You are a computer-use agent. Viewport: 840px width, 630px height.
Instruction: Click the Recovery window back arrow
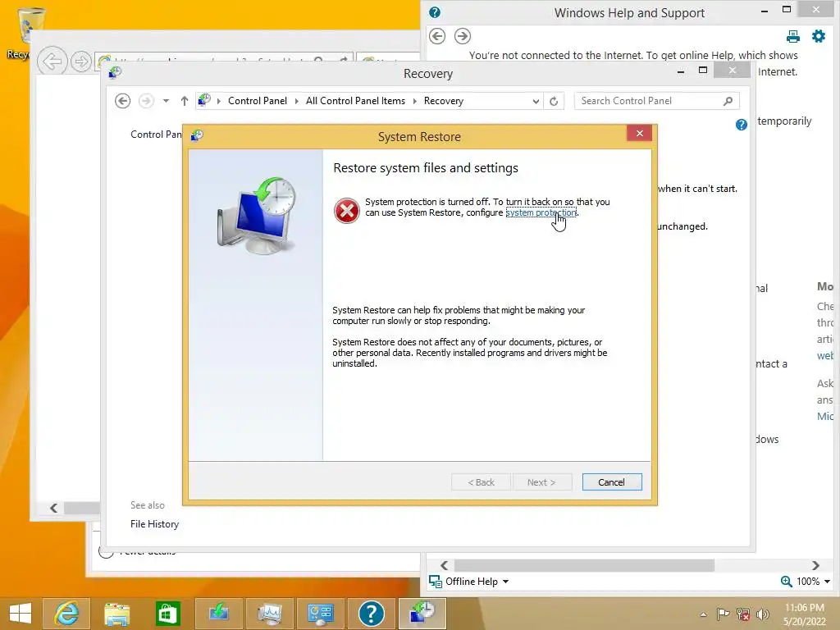[123, 101]
